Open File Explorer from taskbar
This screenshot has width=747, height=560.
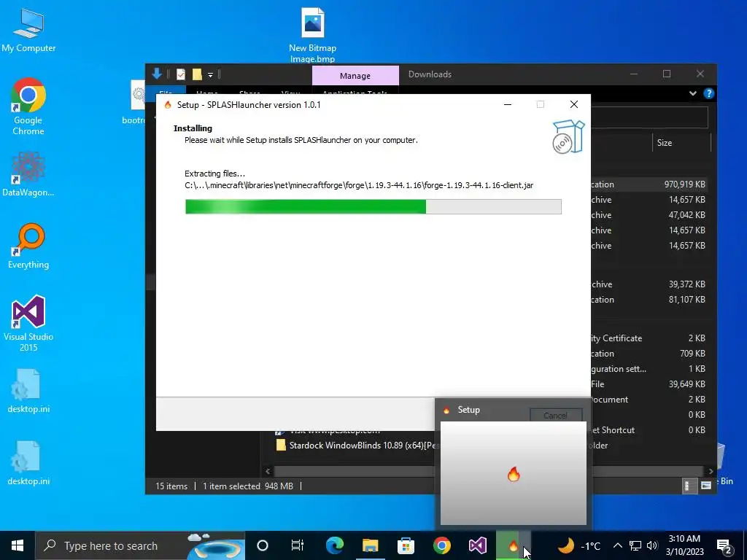point(370,545)
